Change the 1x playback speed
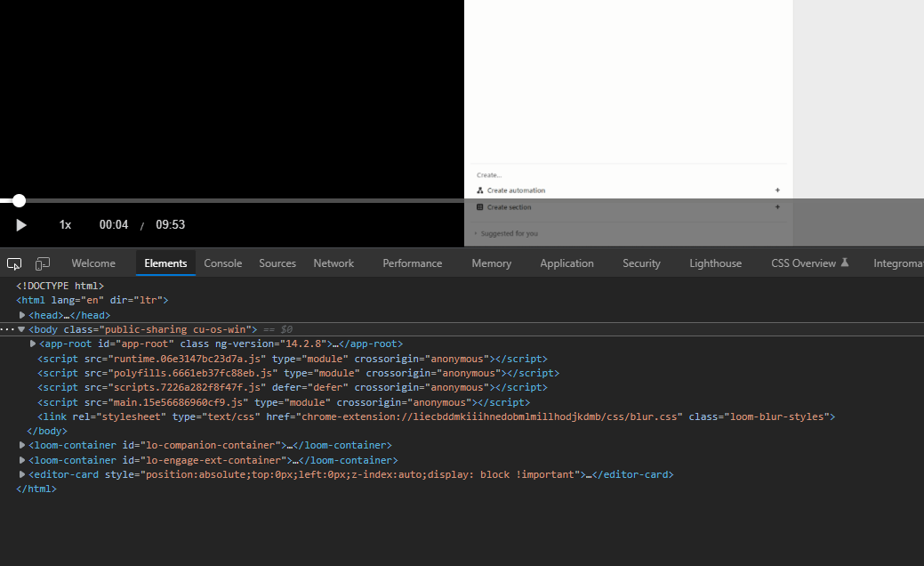924x566 pixels. (65, 225)
